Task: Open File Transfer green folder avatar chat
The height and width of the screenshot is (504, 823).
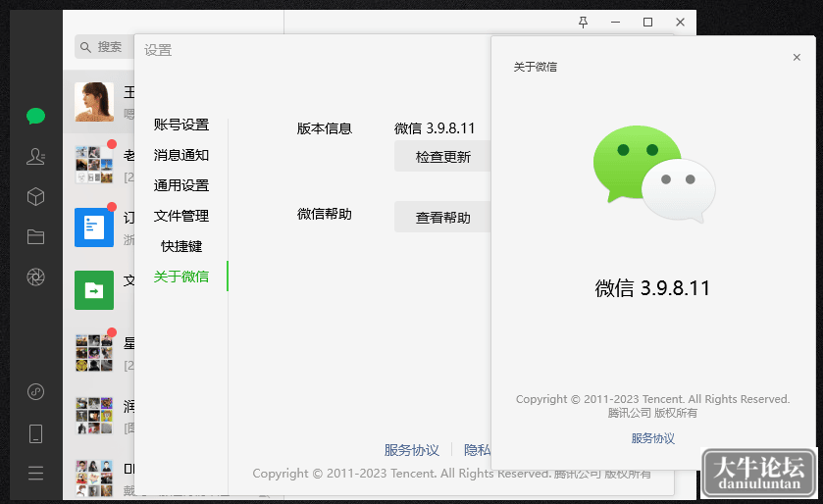Action: tap(94, 290)
